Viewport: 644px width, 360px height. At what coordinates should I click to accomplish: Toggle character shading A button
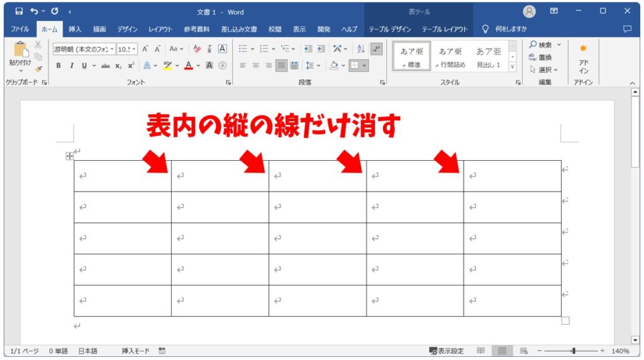point(209,65)
